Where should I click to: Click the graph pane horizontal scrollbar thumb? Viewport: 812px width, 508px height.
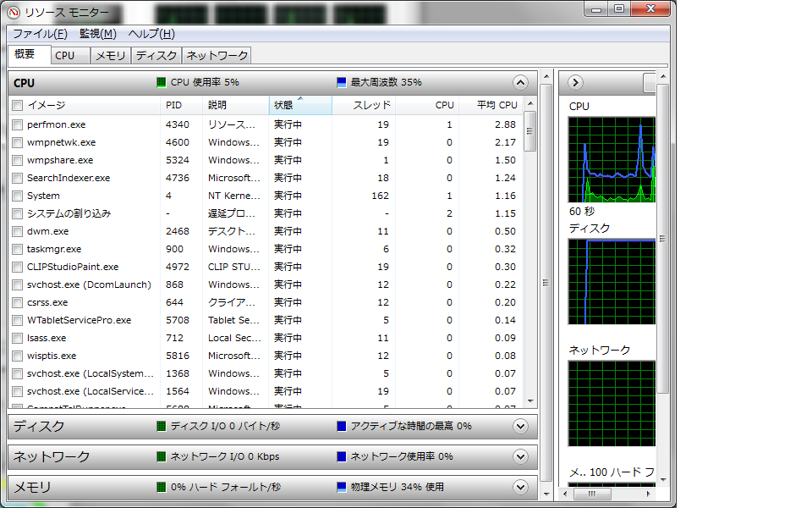tap(592, 494)
